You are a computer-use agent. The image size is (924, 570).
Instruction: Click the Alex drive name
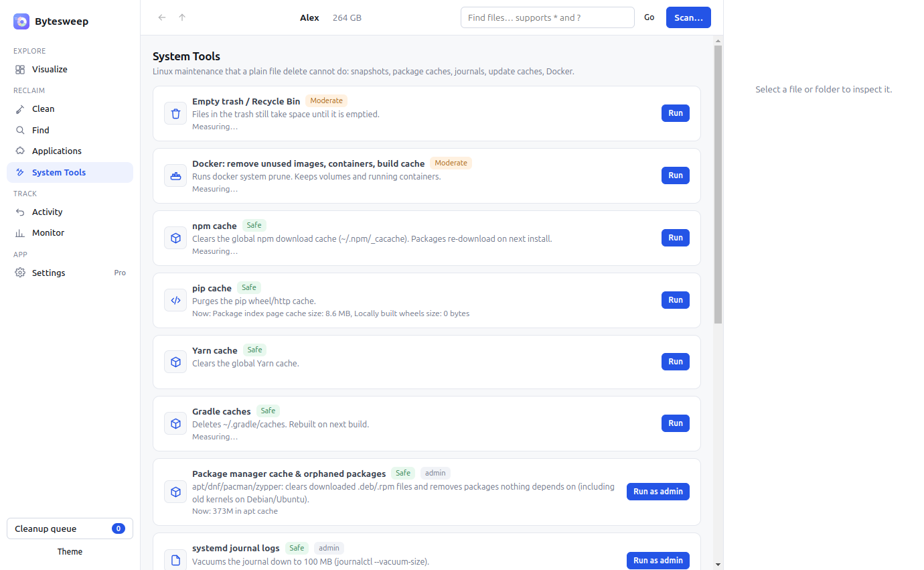(309, 17)
